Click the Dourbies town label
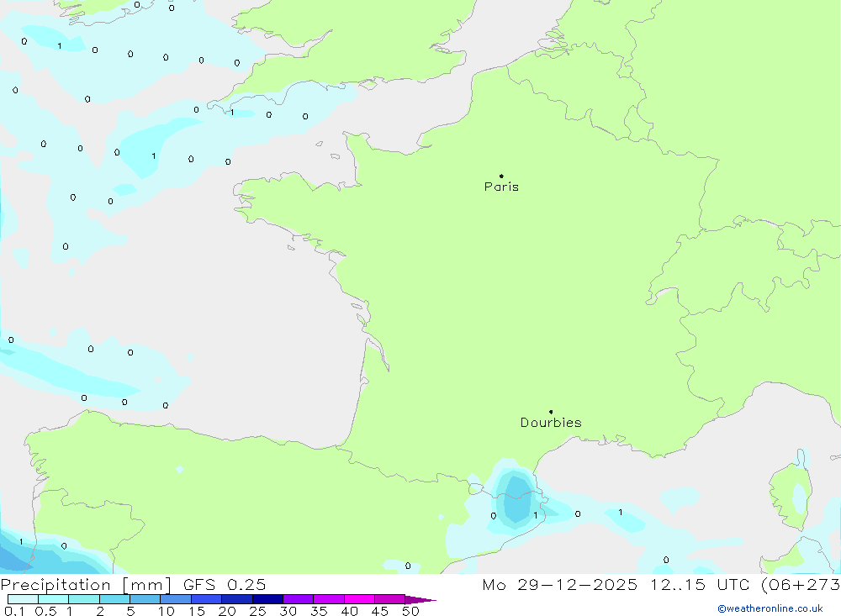 click(551, 423)
